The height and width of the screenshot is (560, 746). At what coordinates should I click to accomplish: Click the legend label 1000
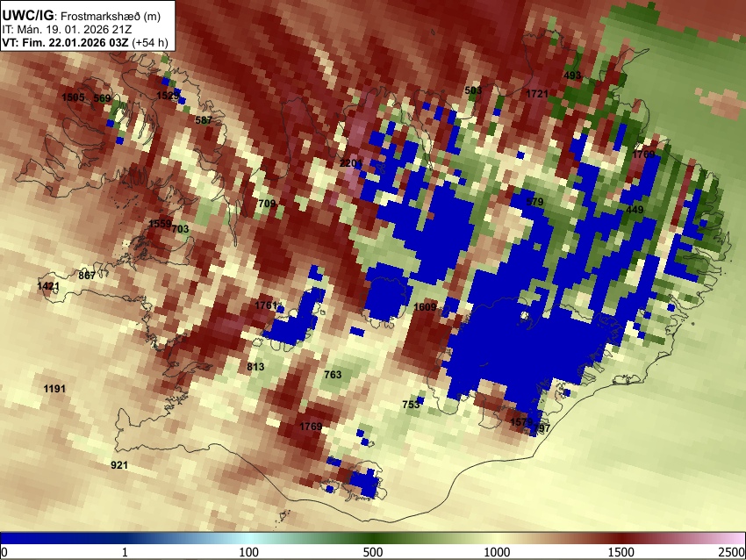click(497, 552)
